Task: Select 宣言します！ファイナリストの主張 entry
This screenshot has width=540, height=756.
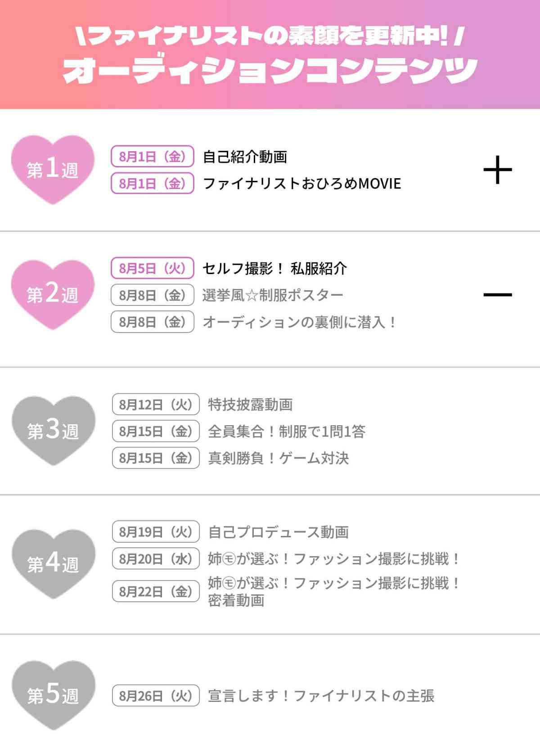Action: click(x=321, y=696)
